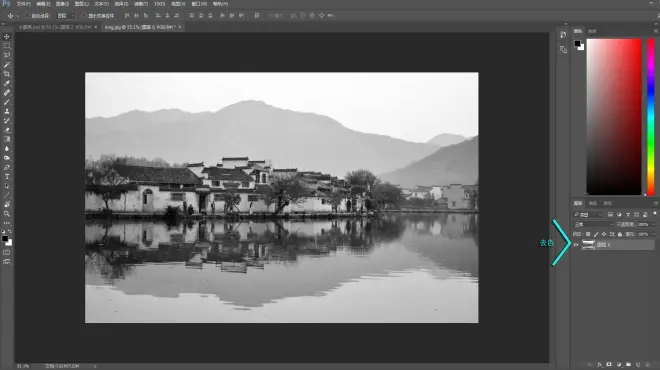
Task: Change the screen mode
Action: 7,262
